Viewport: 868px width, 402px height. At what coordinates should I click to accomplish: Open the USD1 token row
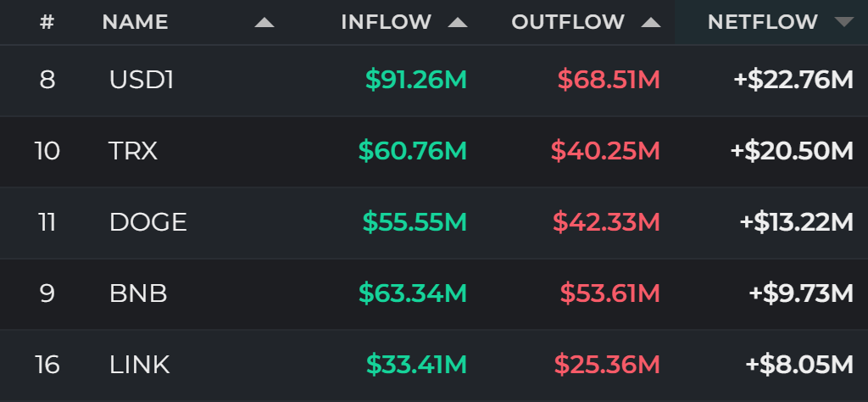pyautogui.click(x=434, y=81)
